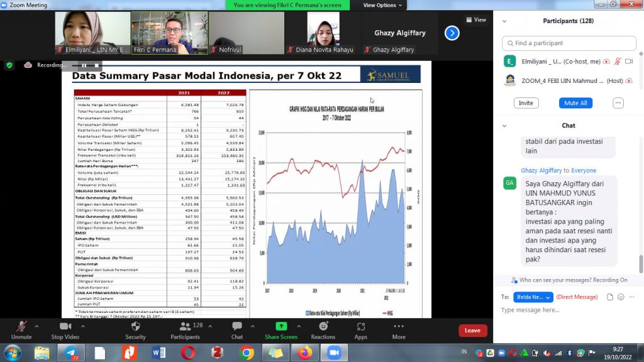Screen dimensions: 644x362
Task: Open the Apps panel icon
Action: pyautogui.click(x=360, y=327)
